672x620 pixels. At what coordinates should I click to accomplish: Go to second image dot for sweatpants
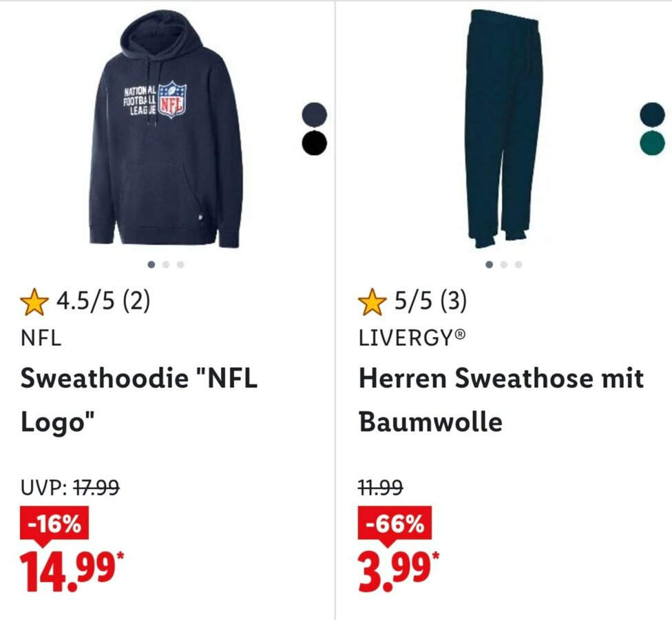coord(504,264)
